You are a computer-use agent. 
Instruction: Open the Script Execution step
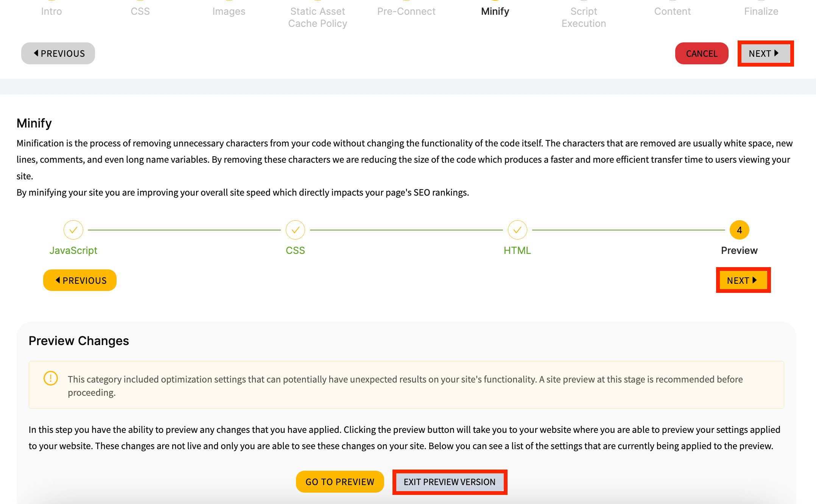point(584,17)
